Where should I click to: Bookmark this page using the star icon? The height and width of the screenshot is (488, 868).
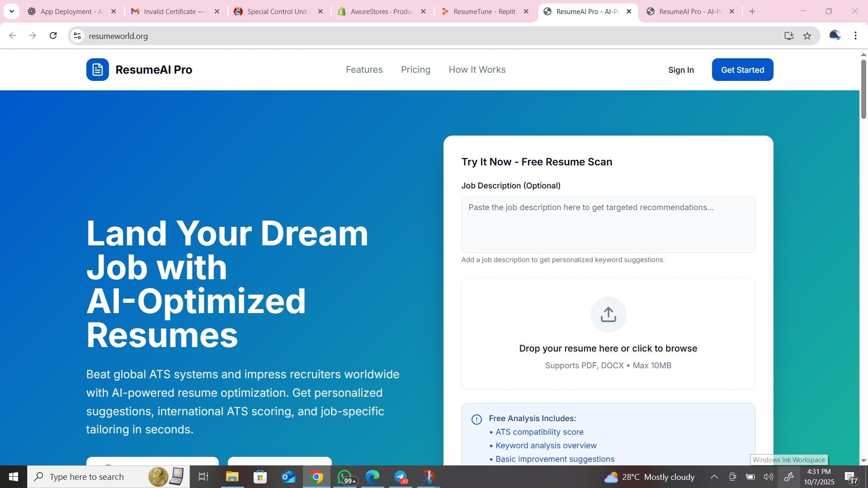coord(807,36)
